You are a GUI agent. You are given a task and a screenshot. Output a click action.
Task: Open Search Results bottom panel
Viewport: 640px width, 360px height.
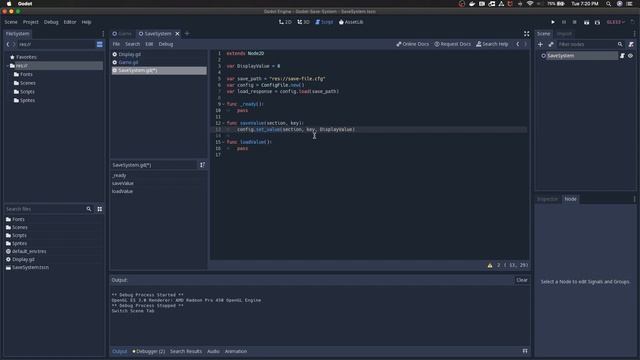[186, 351]
